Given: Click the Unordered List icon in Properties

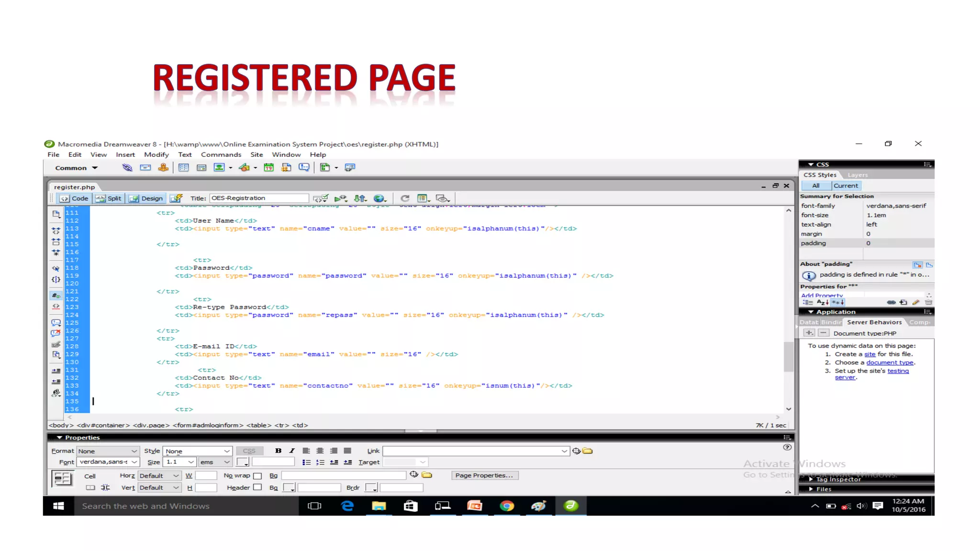Looking at the screenshot, I should [x=306, y=462].
